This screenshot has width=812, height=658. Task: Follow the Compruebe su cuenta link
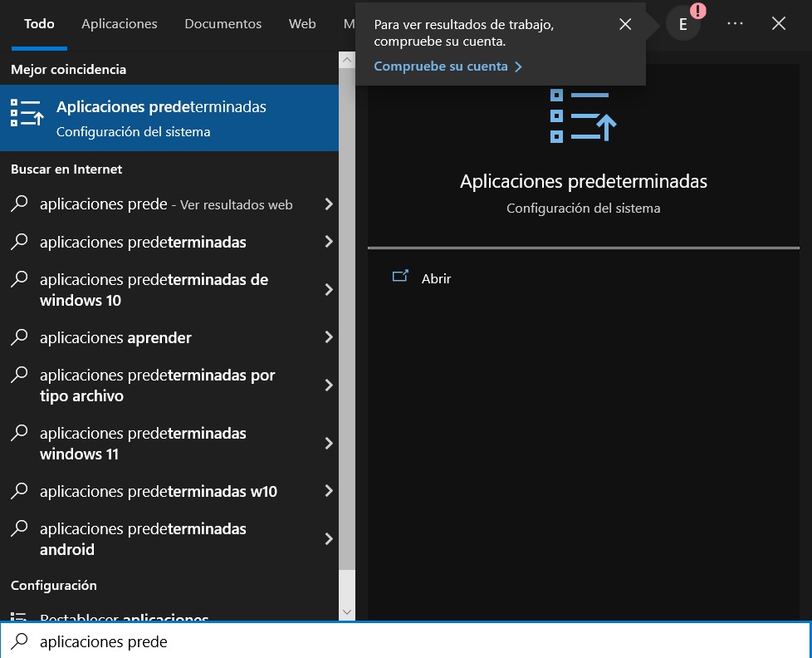coord(448,66)
